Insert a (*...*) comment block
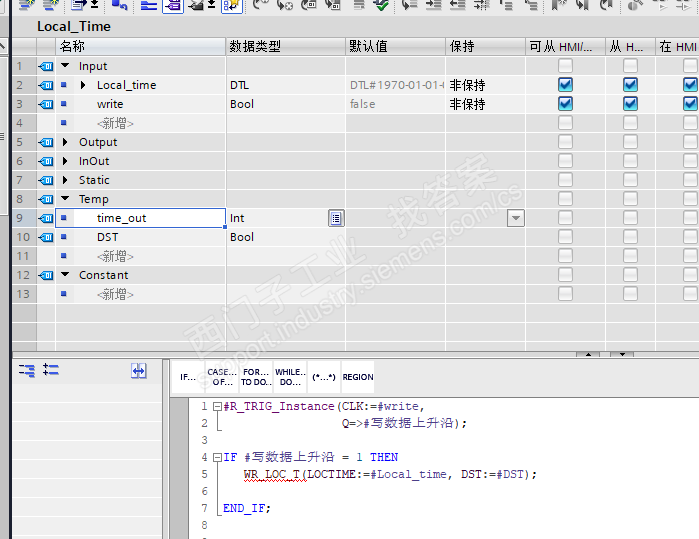699x539 pixels. tap(324, 377)
